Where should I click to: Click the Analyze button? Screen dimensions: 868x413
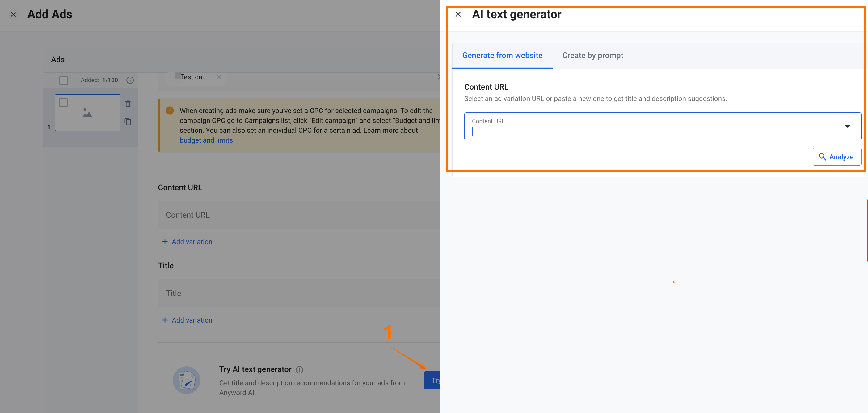(837, 157)
